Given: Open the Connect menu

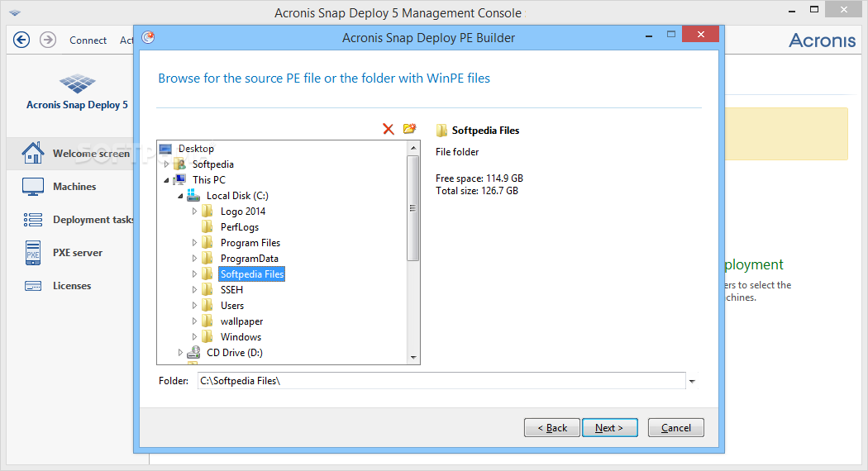Looking at the screenshot, I should pos(88,40).
